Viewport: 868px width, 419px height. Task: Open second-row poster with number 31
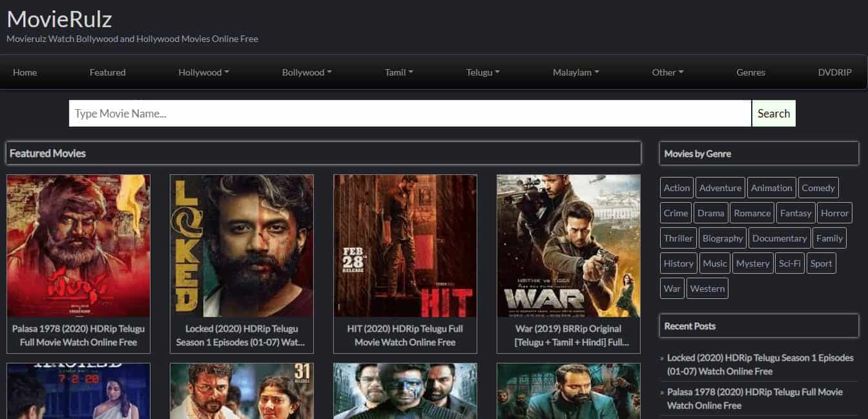242,391
